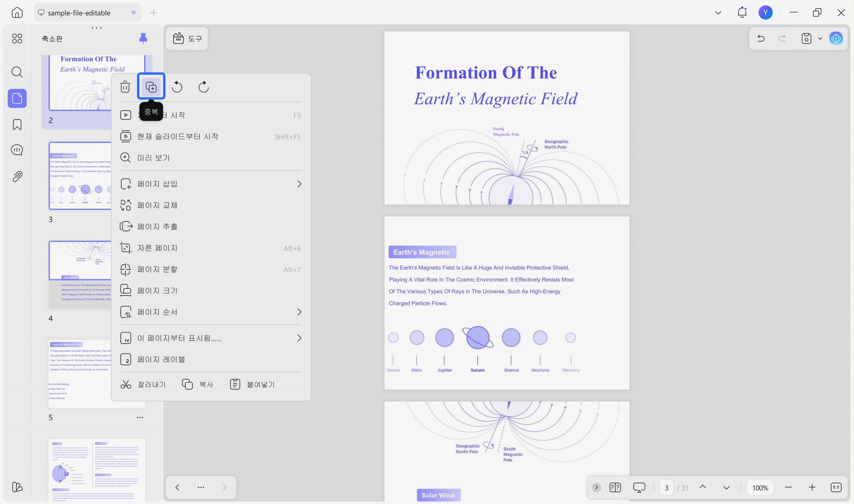
Task: Open the comments panel icon
Action: click(x=17, y=150)
